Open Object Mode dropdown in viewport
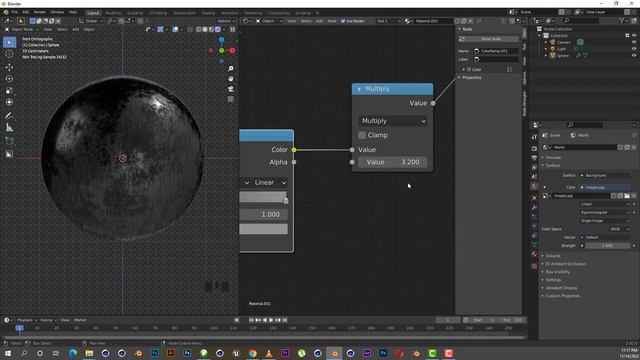 (22, 29)
